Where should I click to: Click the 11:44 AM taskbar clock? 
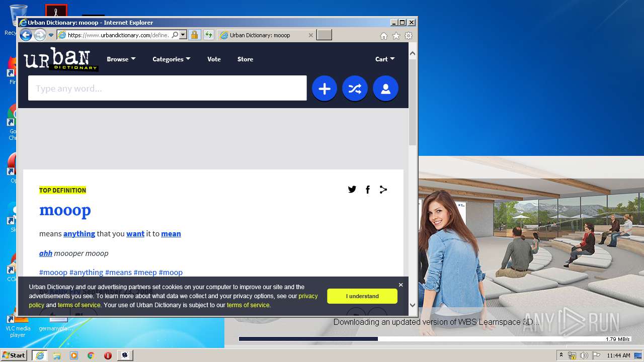(x=618, y=355)
